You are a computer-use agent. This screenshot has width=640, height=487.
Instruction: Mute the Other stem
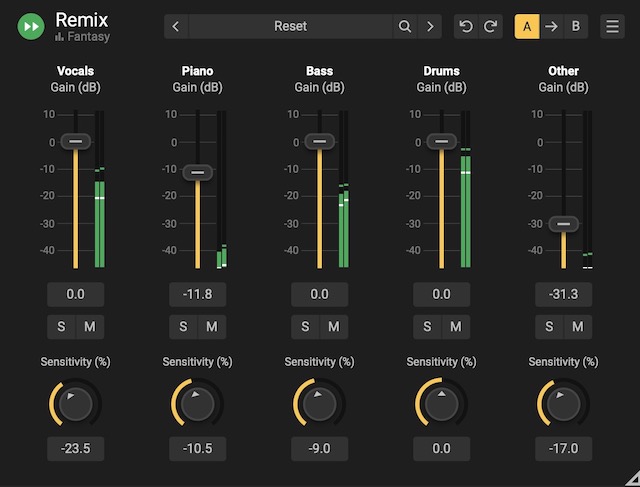(577, 327)
